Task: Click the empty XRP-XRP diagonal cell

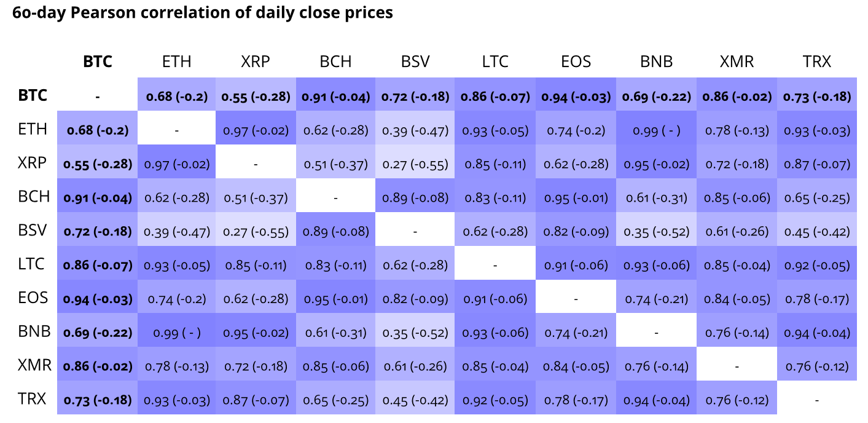Action: coord(256,164)
